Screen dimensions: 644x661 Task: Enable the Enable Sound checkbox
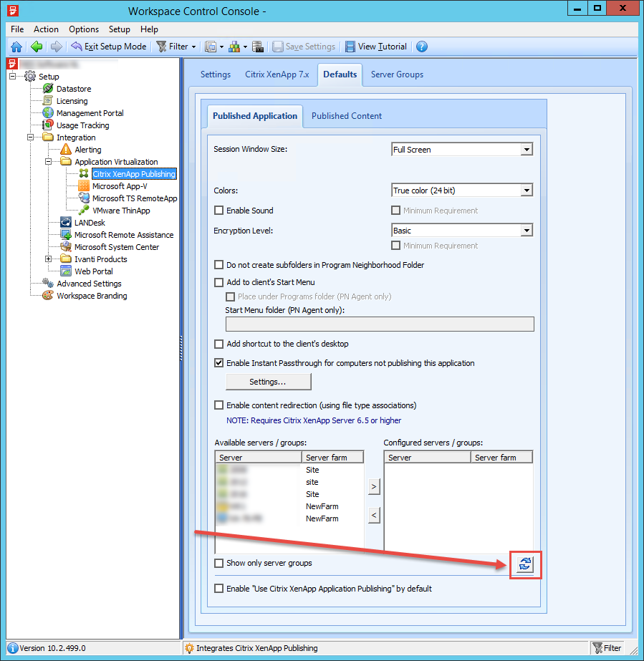tap(219, 211)
